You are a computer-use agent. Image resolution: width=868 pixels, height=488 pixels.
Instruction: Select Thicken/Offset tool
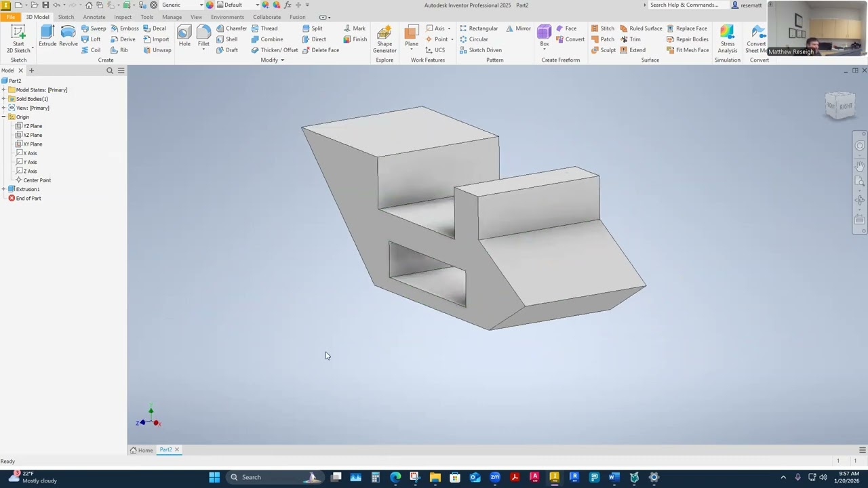coord(275,50)
